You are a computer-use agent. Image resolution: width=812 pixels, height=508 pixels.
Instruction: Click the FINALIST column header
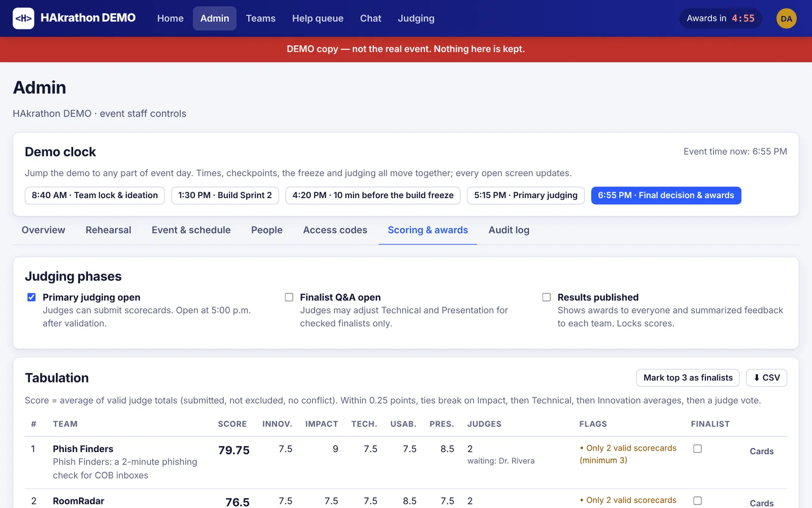(710, 424)
